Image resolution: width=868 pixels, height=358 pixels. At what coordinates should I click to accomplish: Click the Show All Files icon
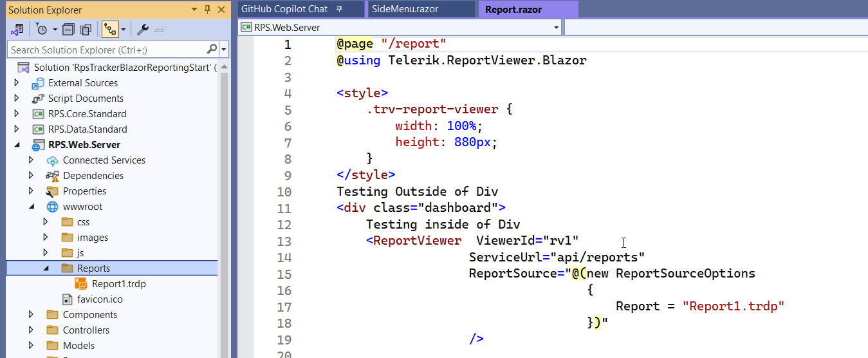85,30
